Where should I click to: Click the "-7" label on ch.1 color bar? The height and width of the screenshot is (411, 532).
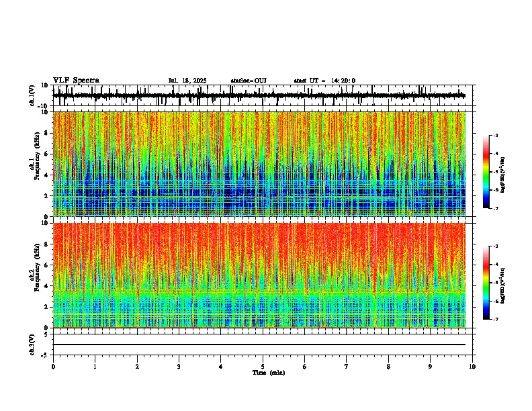(495, 208)
